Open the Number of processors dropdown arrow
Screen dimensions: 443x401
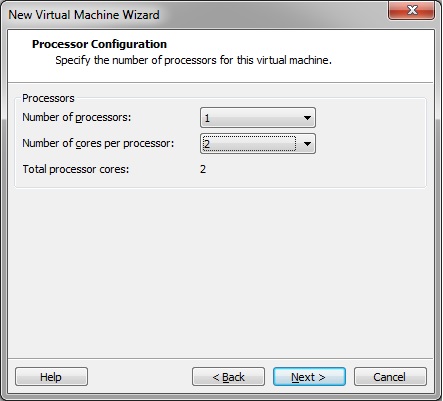(x=307, y=118)
